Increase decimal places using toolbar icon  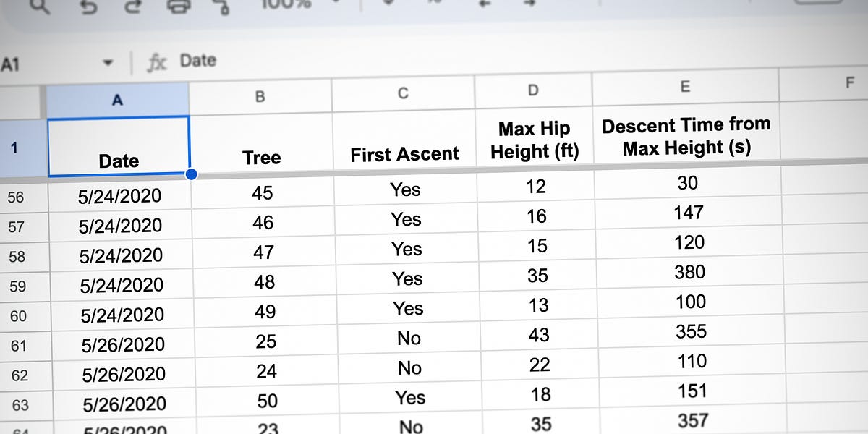528,4
